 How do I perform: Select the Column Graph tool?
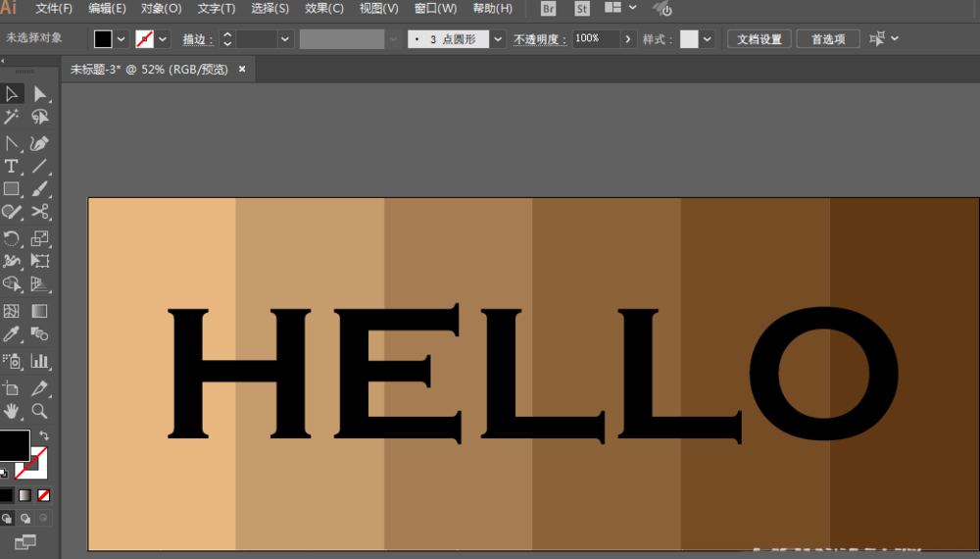point(40,361)
